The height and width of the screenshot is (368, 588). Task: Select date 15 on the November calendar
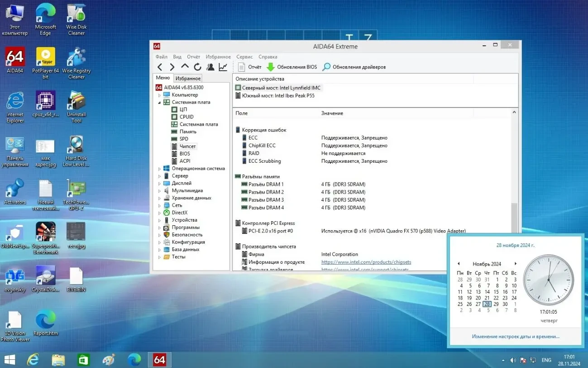click(x=496, y=292)
